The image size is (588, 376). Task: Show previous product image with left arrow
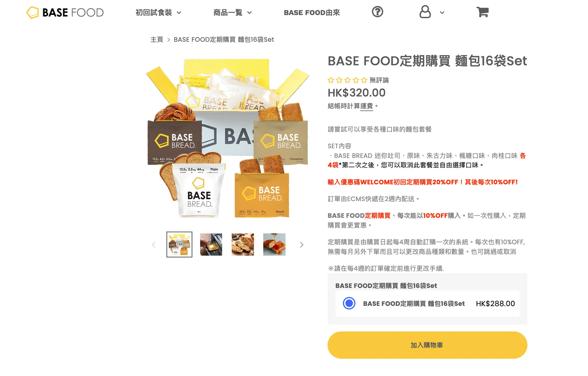coord(154,245)
